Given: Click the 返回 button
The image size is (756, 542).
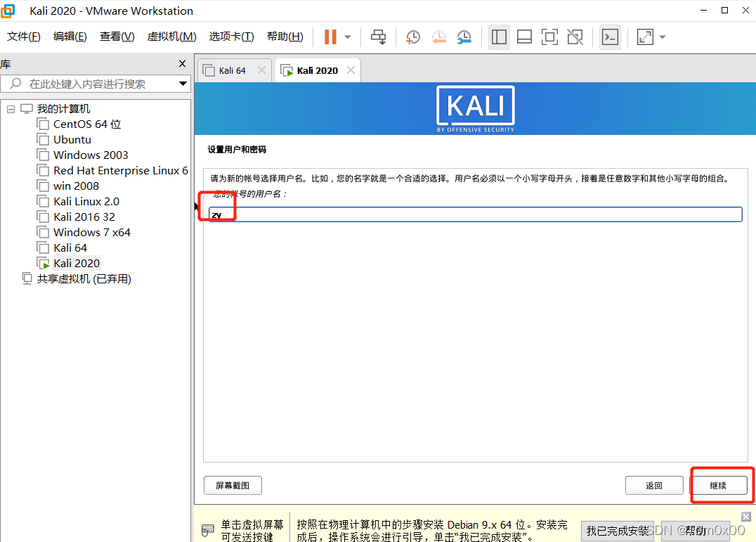Looking at the screenshot, I should (x=654, y=486).
